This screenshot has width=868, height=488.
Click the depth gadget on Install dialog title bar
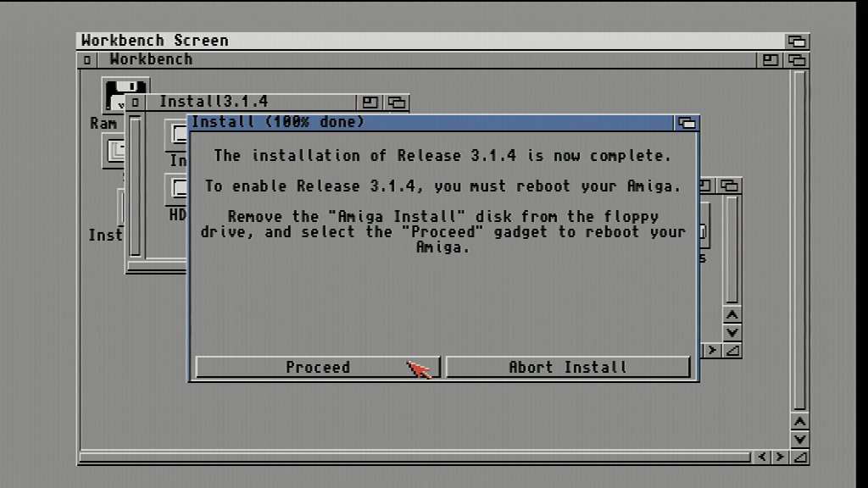[x=687, y=123]
